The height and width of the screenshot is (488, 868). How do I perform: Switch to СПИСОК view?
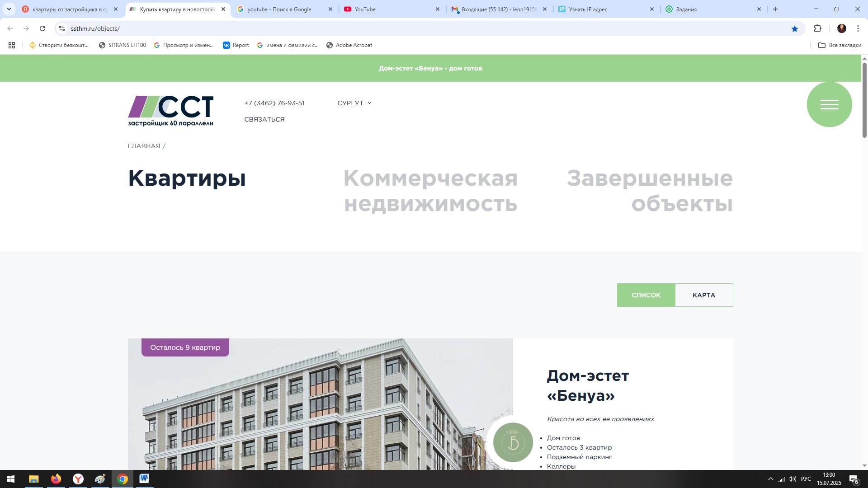(646, 295)
